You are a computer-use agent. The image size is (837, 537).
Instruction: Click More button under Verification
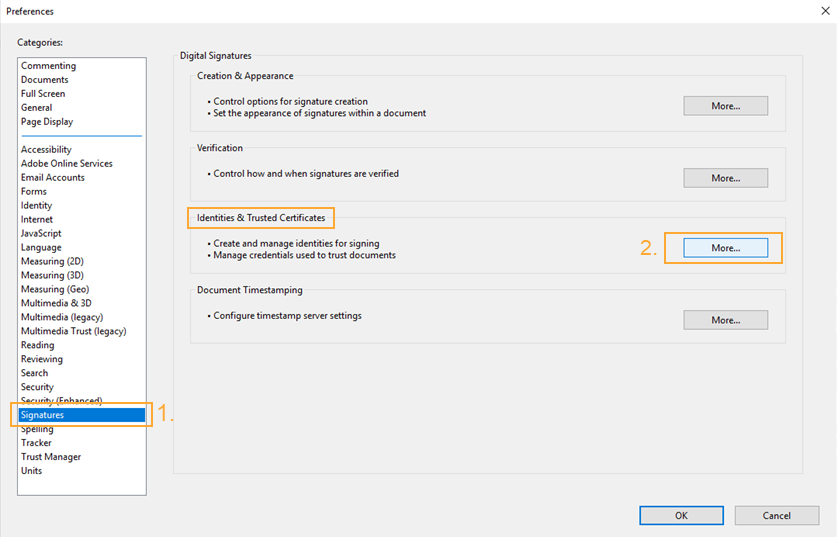click(725, 178)
